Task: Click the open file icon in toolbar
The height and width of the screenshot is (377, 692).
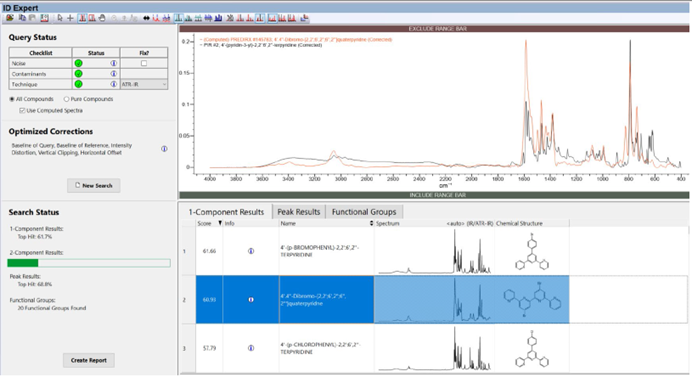Action: [x=9, y=18]
